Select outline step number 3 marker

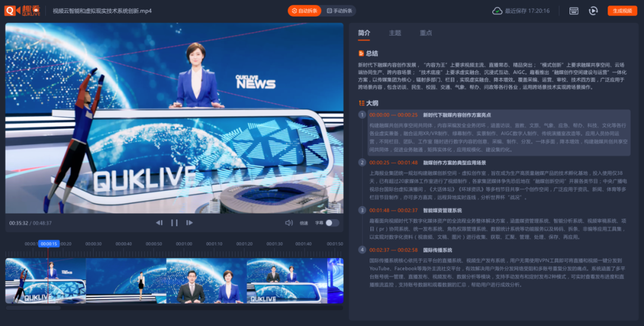[x=362, y=210]
